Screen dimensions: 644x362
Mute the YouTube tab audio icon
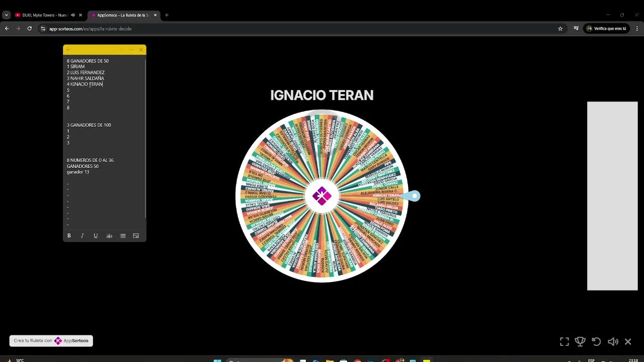click(x=73, y=15)
